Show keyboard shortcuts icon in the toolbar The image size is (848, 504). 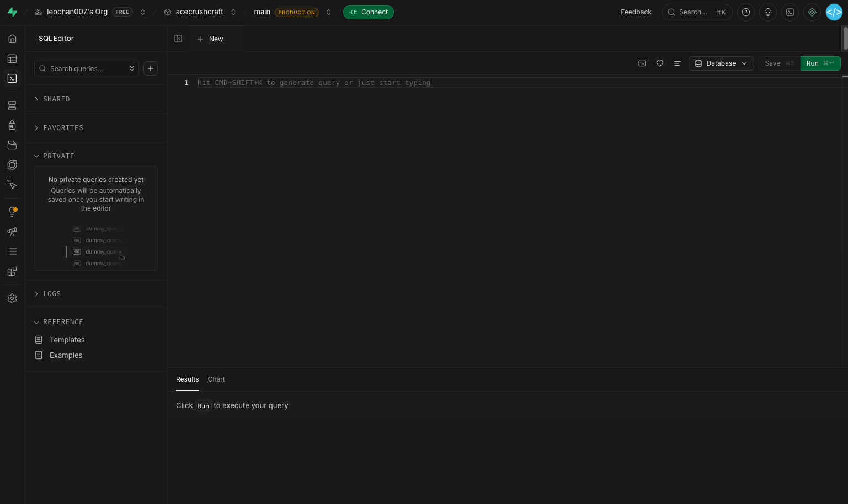(642, 63)
